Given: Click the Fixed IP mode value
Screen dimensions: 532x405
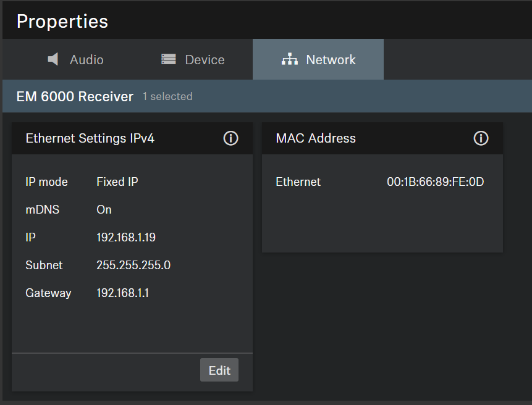Looking at the screenshot, I should 117,182.
